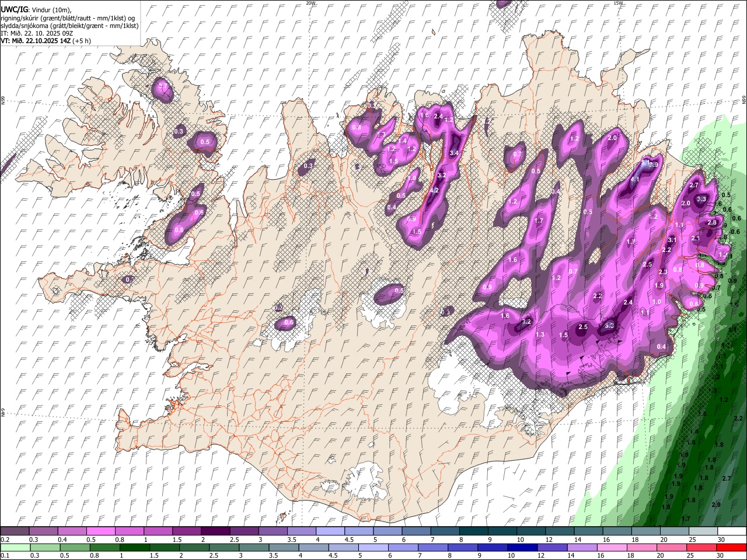
Task: Click the lower legend swatch between 4 and 4.5
Action: coord(313,547)
